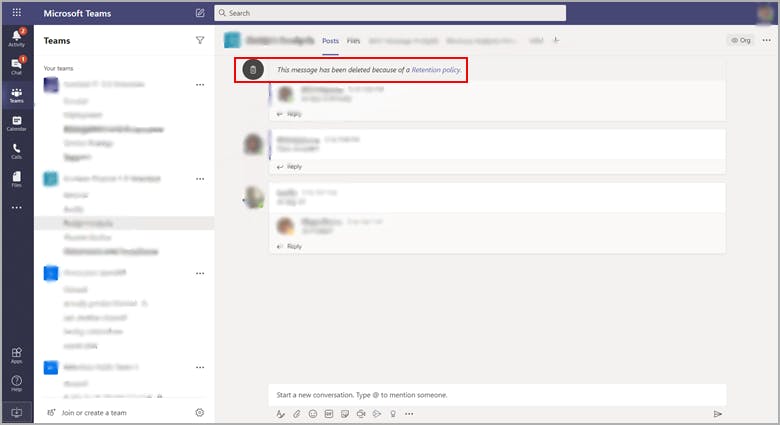Image resolution: width=780 pixels, height=425 pixels.
Task: Select the Teams icon in the left rail
Action: click(x=16, y=95)
